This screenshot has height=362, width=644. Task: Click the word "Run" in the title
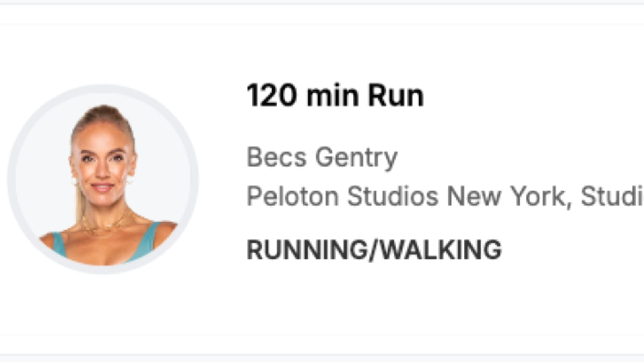click(x=396, y=96)
